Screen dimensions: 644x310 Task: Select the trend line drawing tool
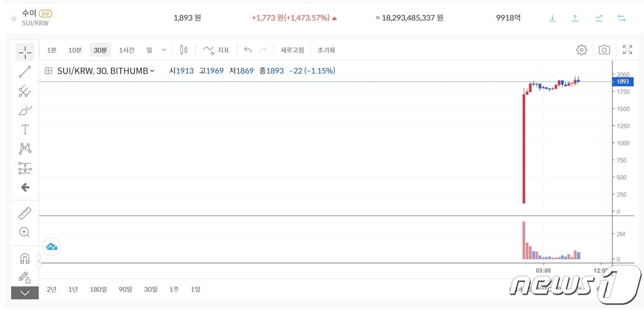point(25,72)
